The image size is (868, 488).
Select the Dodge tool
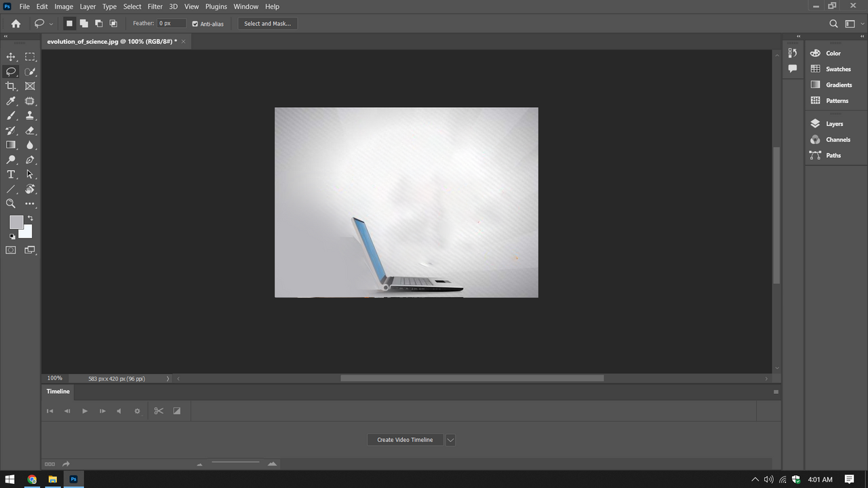11,160
